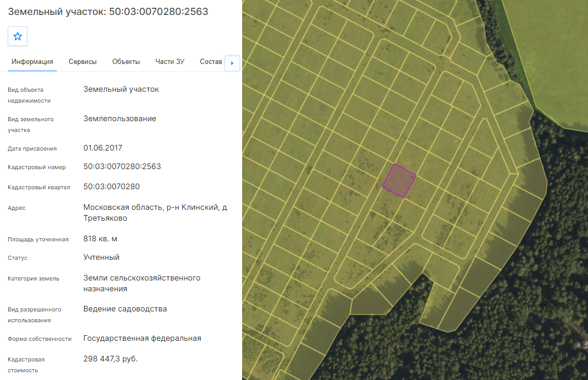Image resolution: width=588 pixels, height=380 pixels.
Task: Open the Объекты tab
Action: [x=126, y=62]
